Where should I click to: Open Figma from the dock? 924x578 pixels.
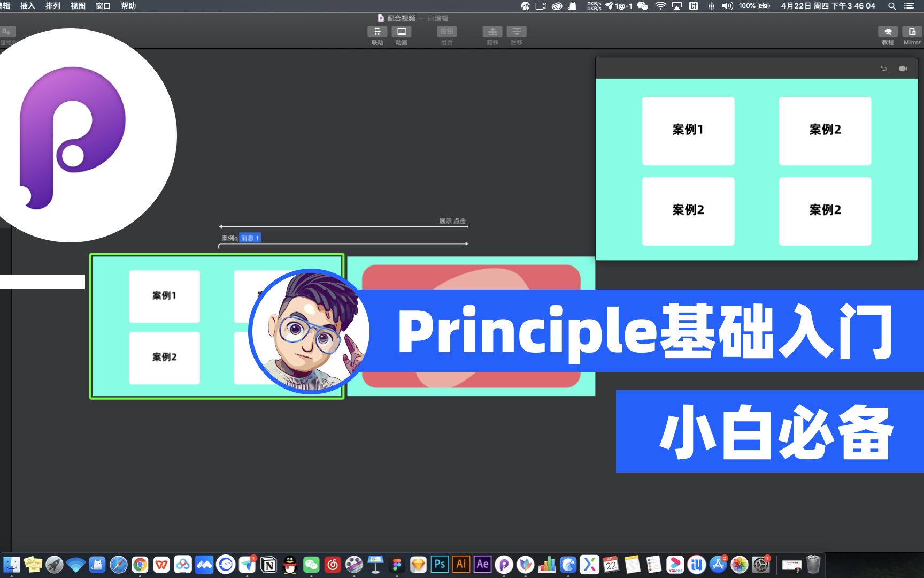point(397,565)
